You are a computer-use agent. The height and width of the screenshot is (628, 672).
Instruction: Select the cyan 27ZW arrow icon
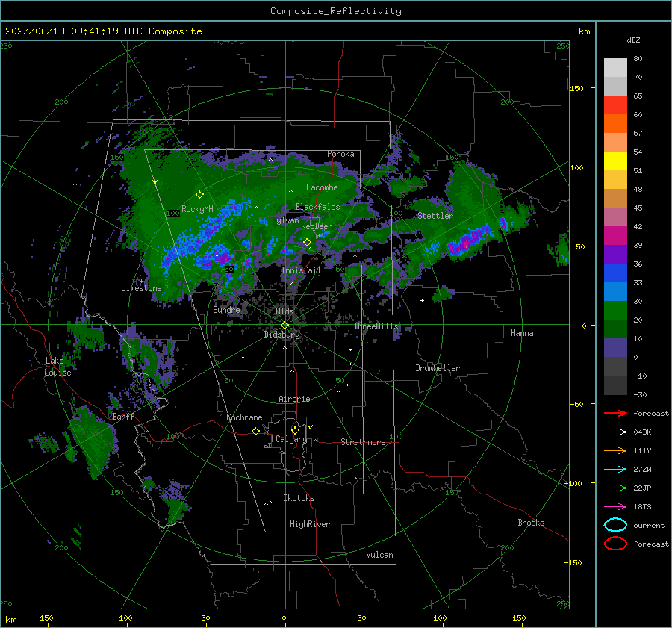[615, 470]
